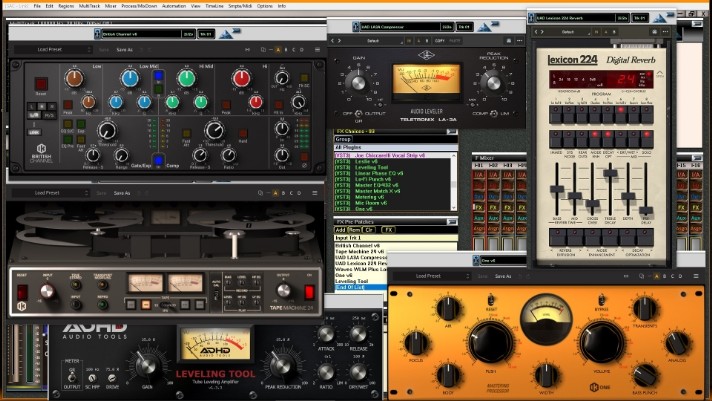Click Save As in Tape Machine plugin
Screen dimensions: 712x401
click(122, 193)
